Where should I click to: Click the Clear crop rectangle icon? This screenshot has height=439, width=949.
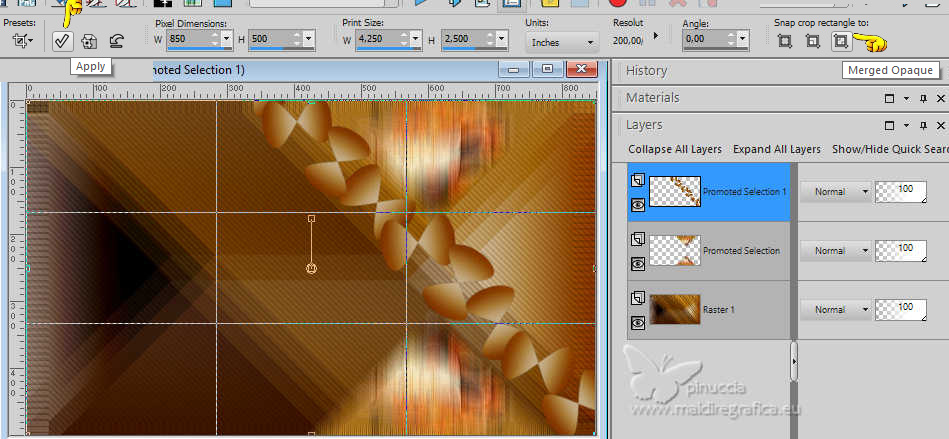(117, 42)
